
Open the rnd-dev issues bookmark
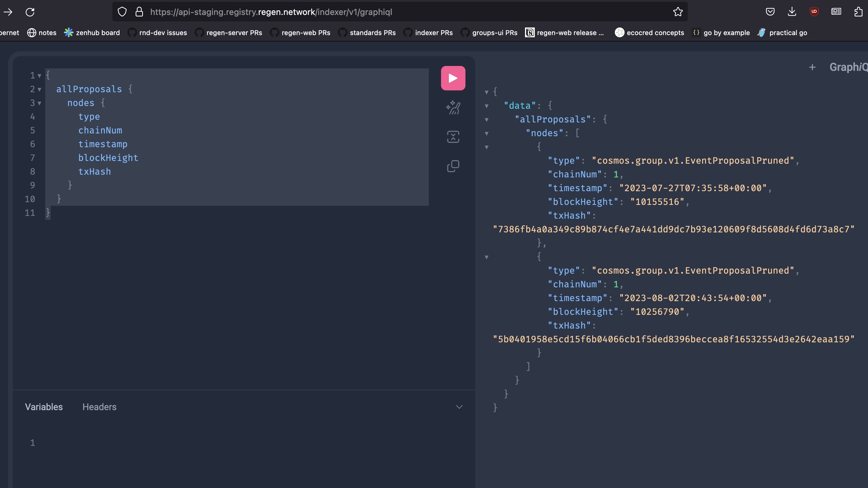point(157,33)
